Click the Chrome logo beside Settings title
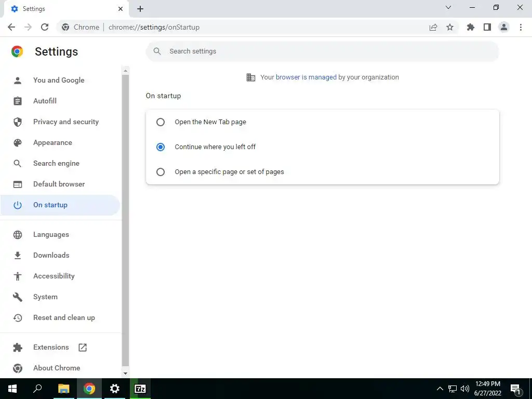Viewport: 532px width, 399px height. pyautogui.click(x=17, y=51)
